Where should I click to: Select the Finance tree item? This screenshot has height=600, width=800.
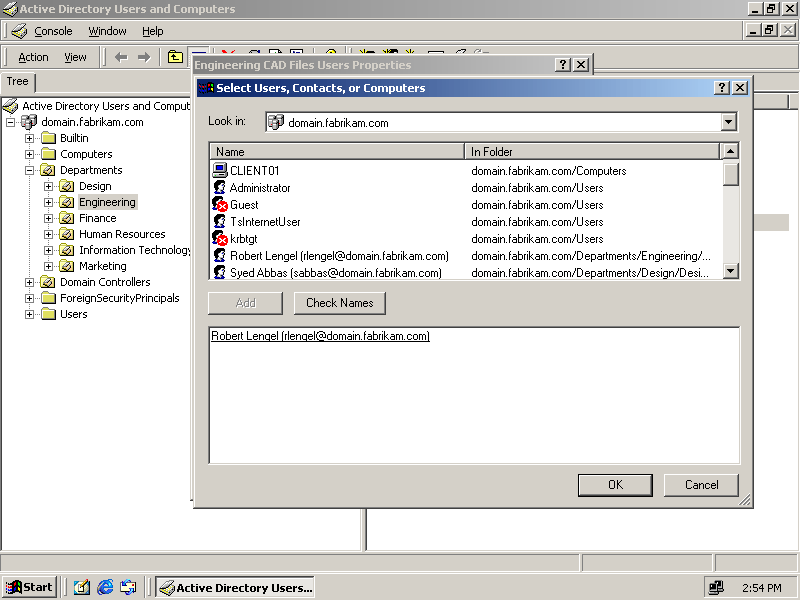[98, 218]
